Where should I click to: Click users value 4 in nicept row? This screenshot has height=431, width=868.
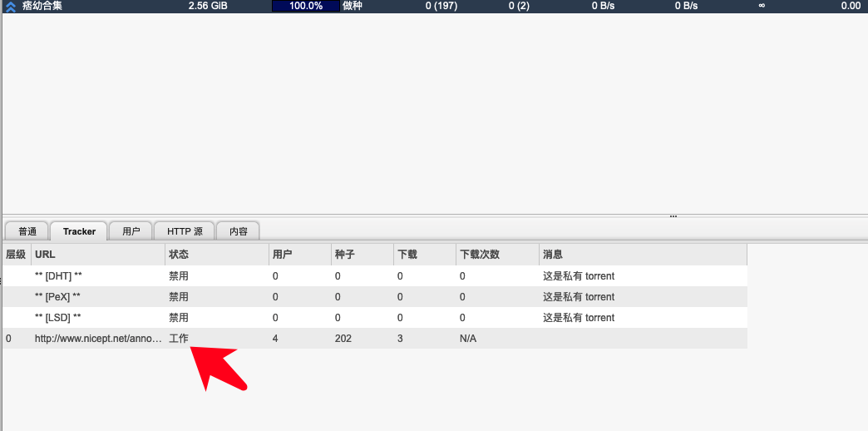pos(275,338)
